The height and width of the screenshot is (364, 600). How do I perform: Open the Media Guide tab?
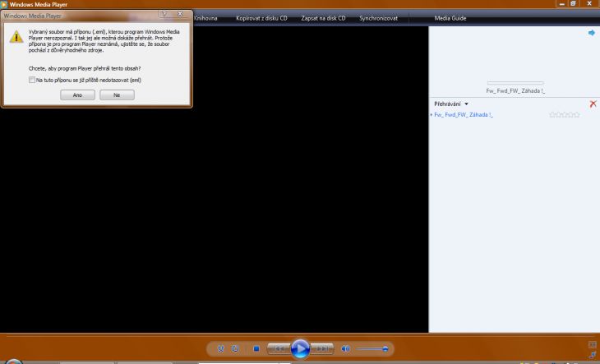450,18
